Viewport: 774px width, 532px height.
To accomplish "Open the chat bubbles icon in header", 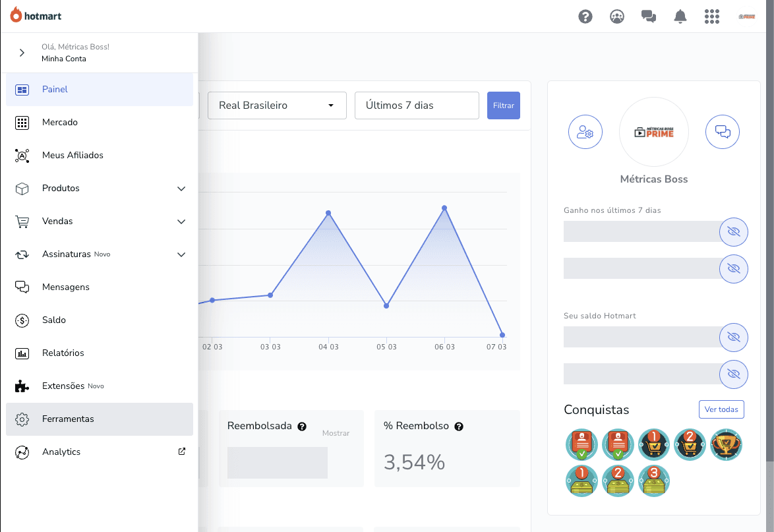I will tap(649, 16).
